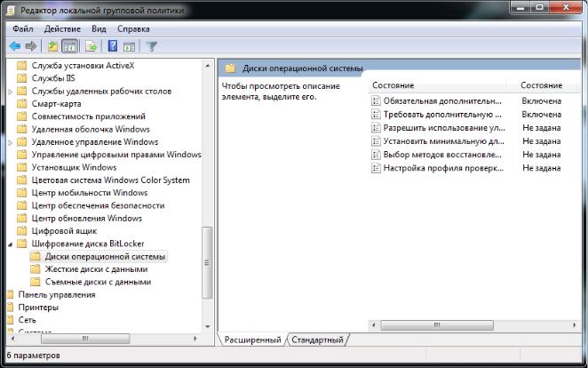Select Центр мобильности Windows folder

pyautogui.click(x=90, y=193)
